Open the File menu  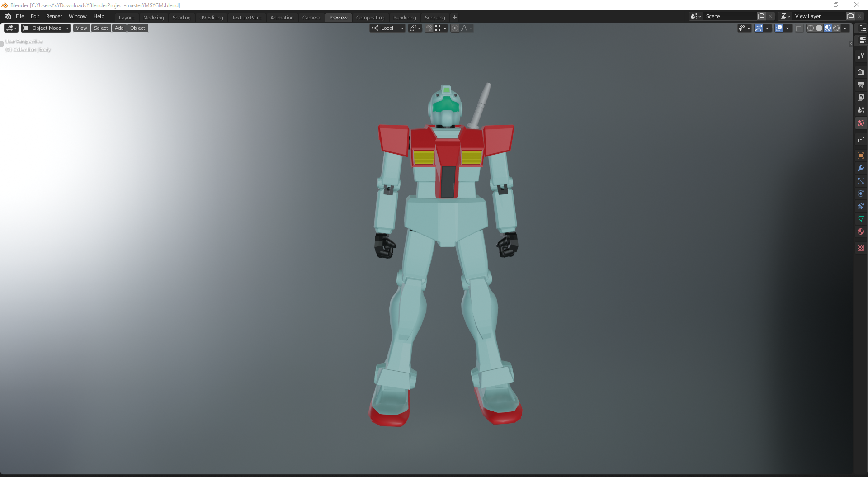click(x=20, y=16)
